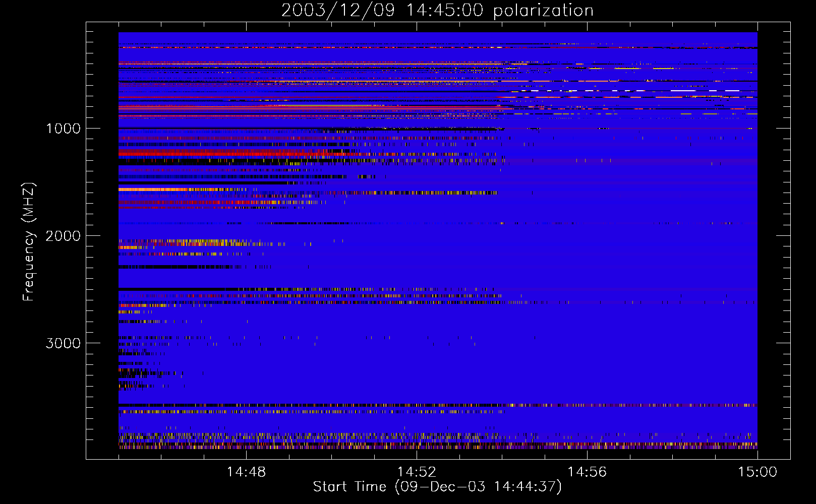This screenshot has height=504, width=816.
Task: Click the 'Start Time (09-Dec-03 14:44:37)' axis label
Action: 437,487
